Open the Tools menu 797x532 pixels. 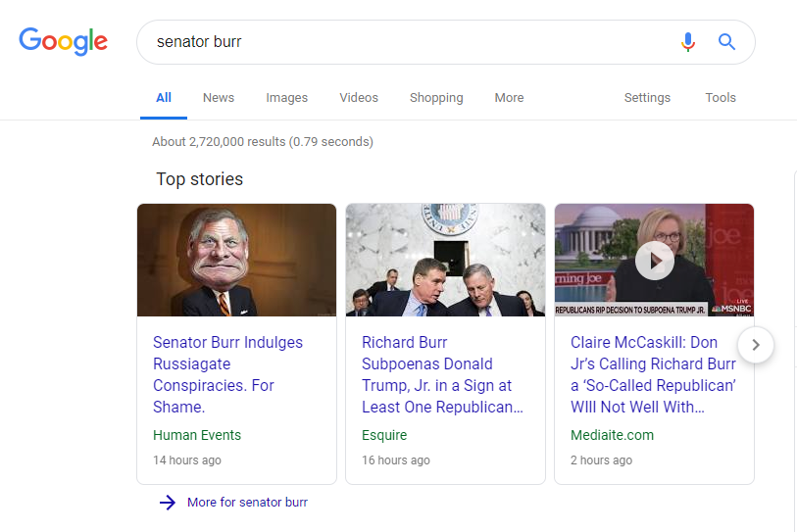tap(721, 98)
